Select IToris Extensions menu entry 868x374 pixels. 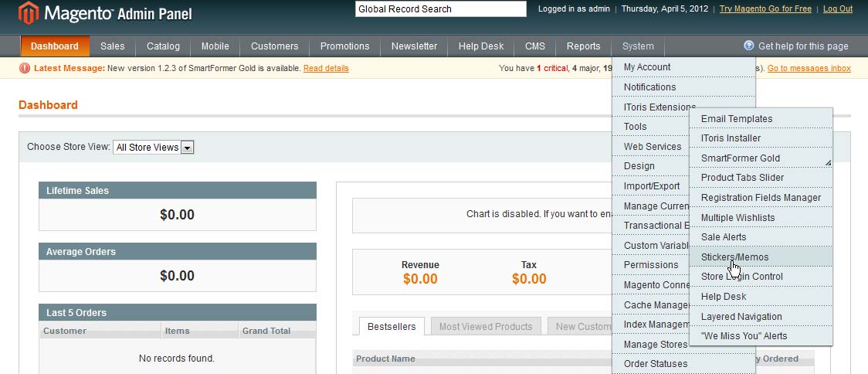[659, 107]
